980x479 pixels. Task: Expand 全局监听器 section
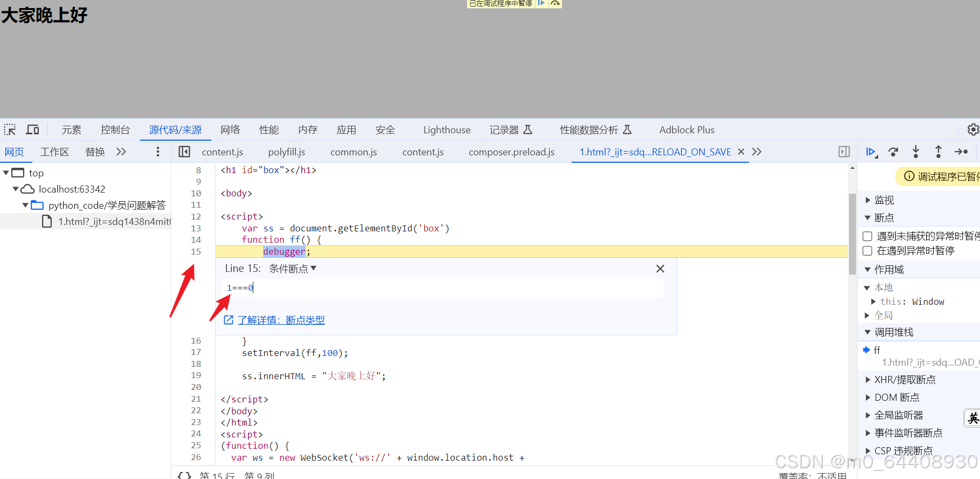pyautogui.click(x=868, y=415)
